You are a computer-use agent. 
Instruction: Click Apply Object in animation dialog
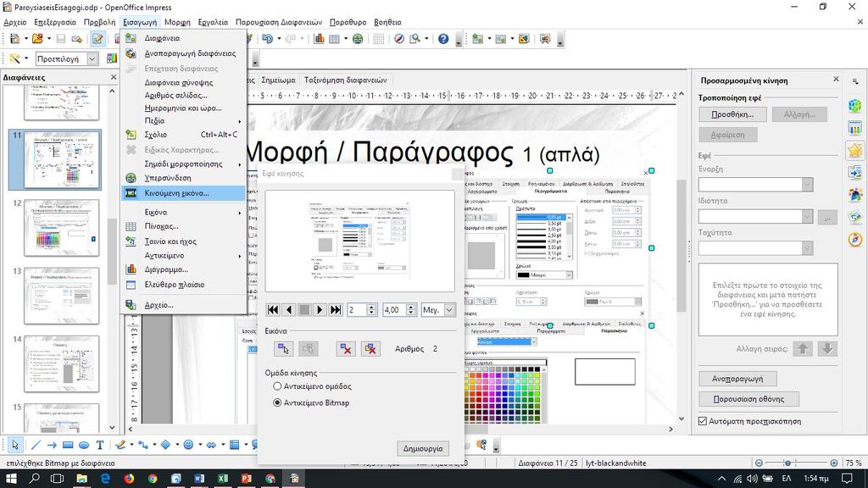(283, 348)
